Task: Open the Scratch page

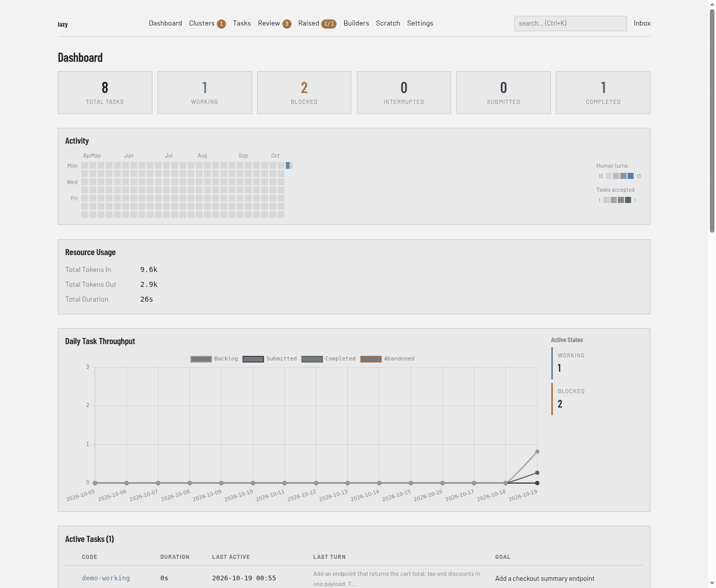Action: tap(388, 24)
